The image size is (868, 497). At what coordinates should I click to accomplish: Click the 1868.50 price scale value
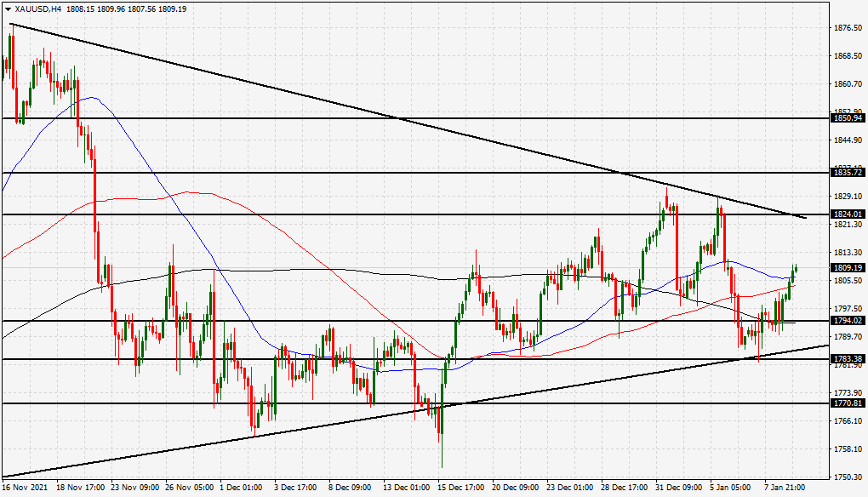[x=848, y=56]
